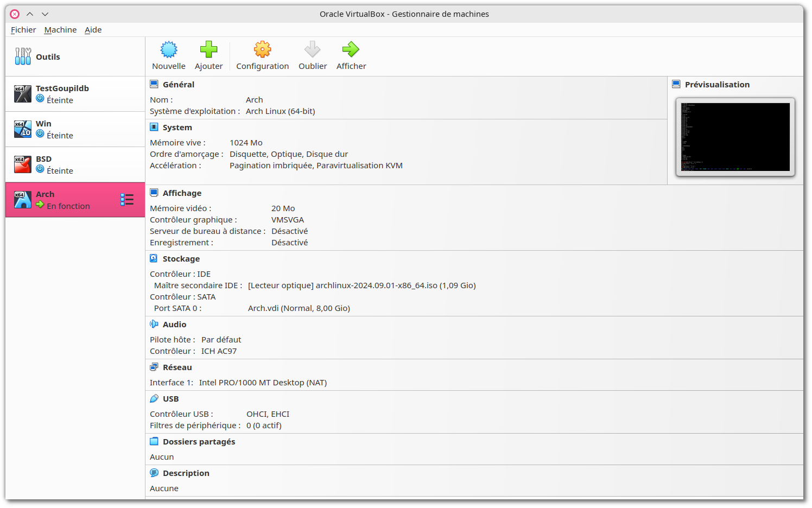Click the upward chevron in the titlebar

click(x=30, y=14)
